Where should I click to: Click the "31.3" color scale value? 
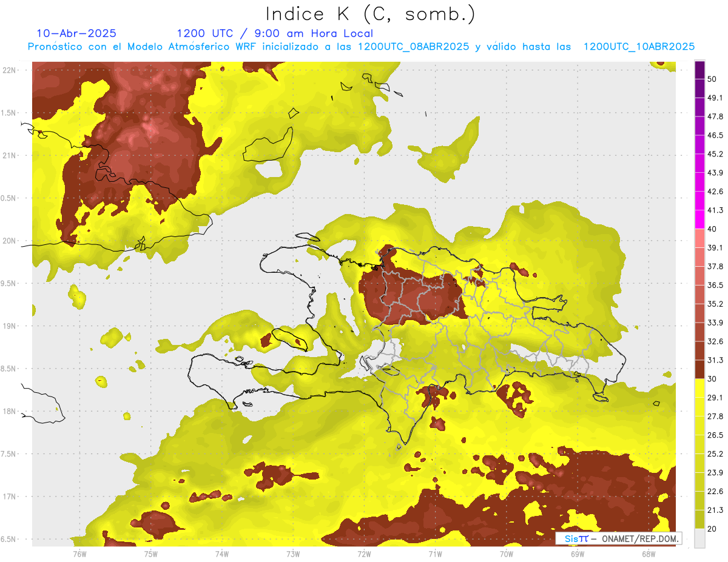715,361
